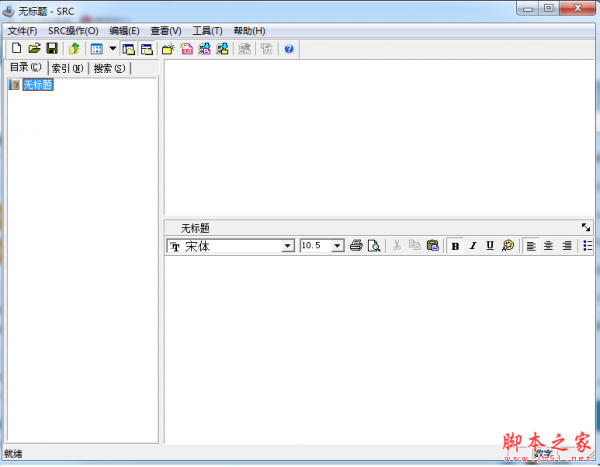The width and height of the screenshot is (600, 467).
Task: Click the new pink page icon
Action: coord(186,49)
